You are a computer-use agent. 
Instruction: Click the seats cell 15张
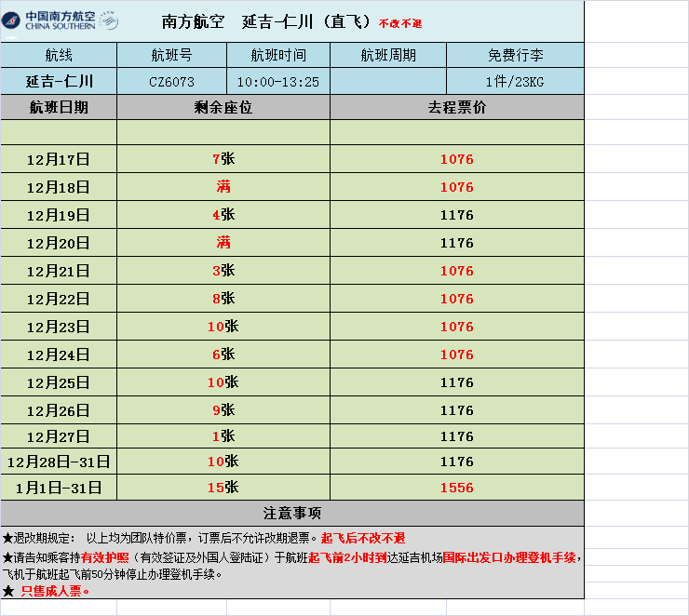pos(223,488)
